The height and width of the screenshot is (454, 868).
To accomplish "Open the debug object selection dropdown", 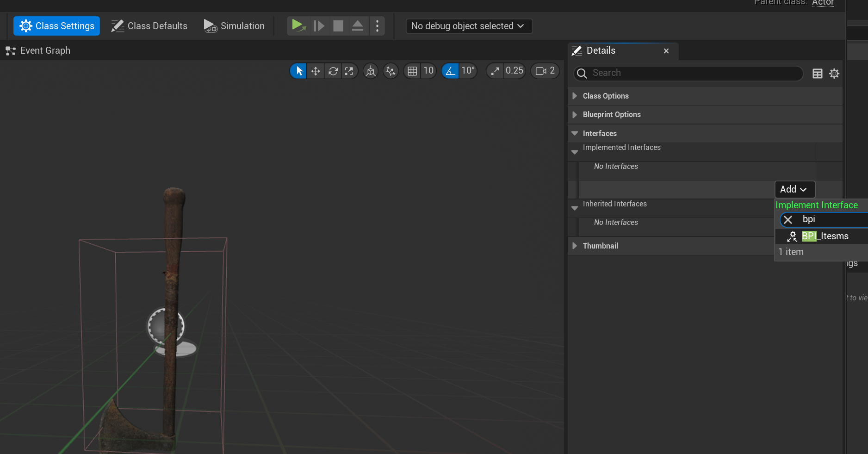I will pos(468,26).
